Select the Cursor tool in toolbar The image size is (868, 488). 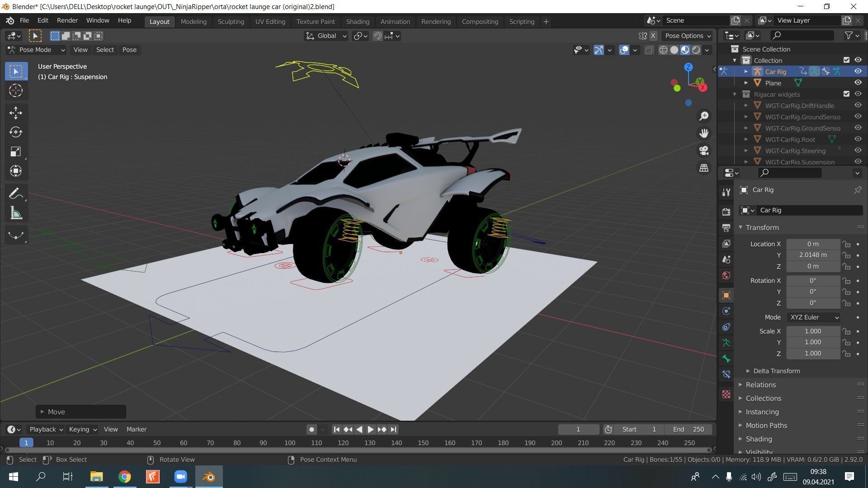[16, 91]
